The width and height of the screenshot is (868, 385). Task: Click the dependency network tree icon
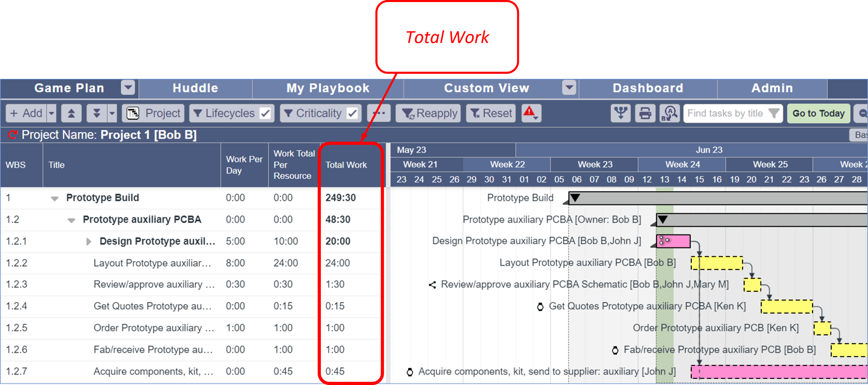click(x=620, y=113)
